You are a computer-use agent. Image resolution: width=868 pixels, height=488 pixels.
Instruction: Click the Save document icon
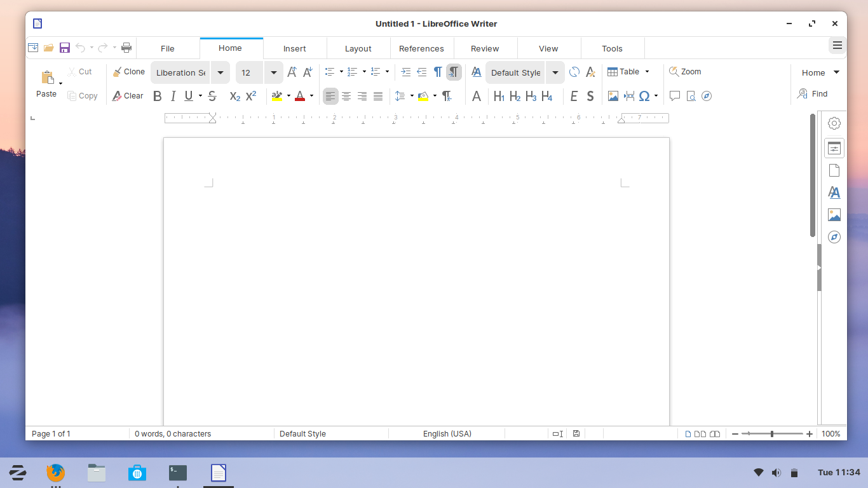pos(64,48)
